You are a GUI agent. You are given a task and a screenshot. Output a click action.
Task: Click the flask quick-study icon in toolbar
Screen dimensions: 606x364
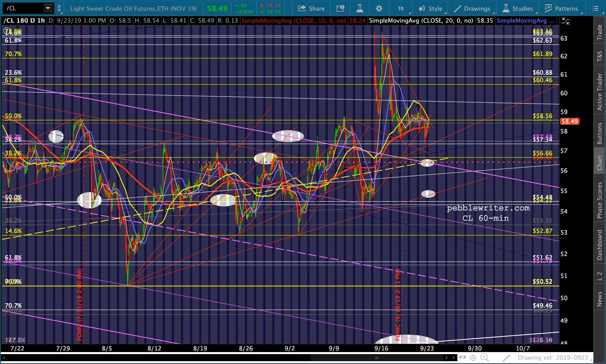click(x=360, y=8)
